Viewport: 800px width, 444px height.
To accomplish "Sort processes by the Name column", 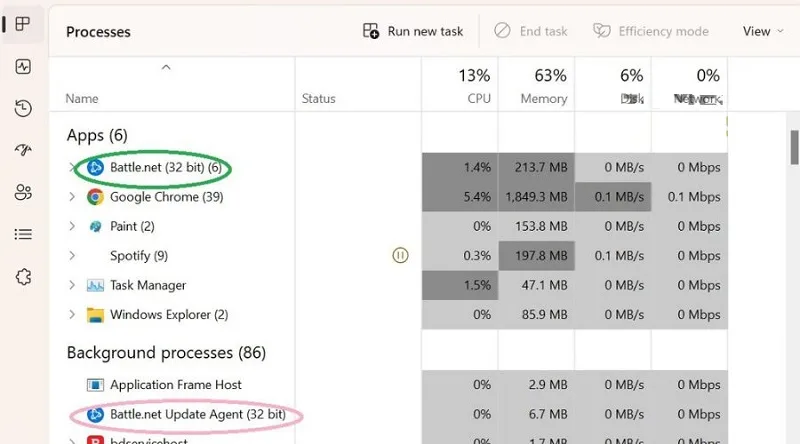I will (x=82, y=98).
